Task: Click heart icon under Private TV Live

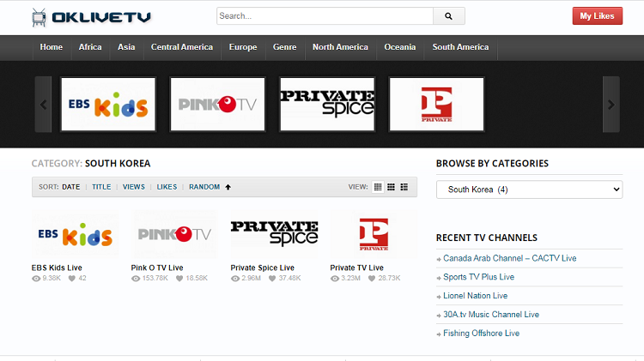Action: coord(372,279)
